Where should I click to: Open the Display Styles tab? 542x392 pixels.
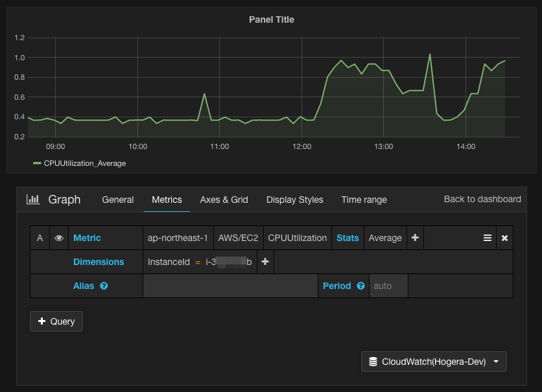(x=294, y=200)
